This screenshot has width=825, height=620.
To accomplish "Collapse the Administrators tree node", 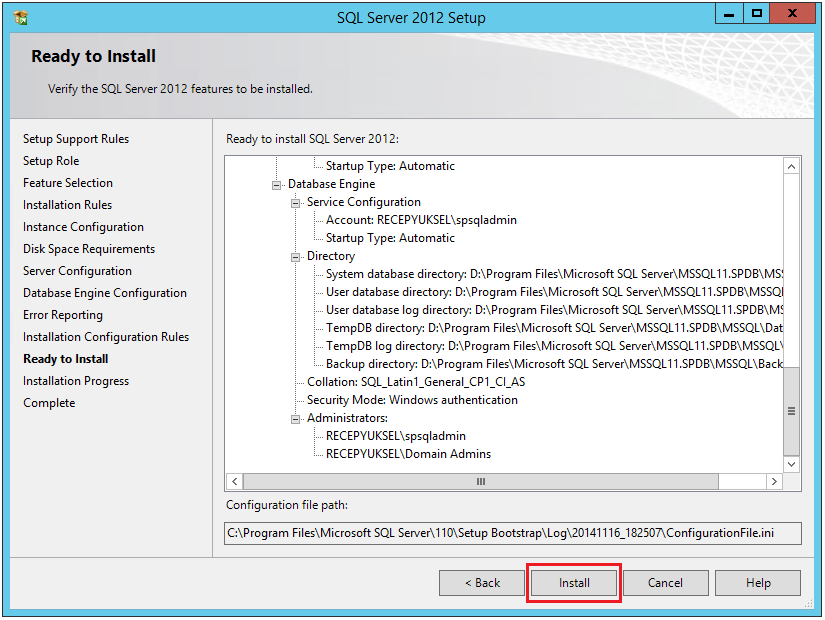I will point(296,419).
